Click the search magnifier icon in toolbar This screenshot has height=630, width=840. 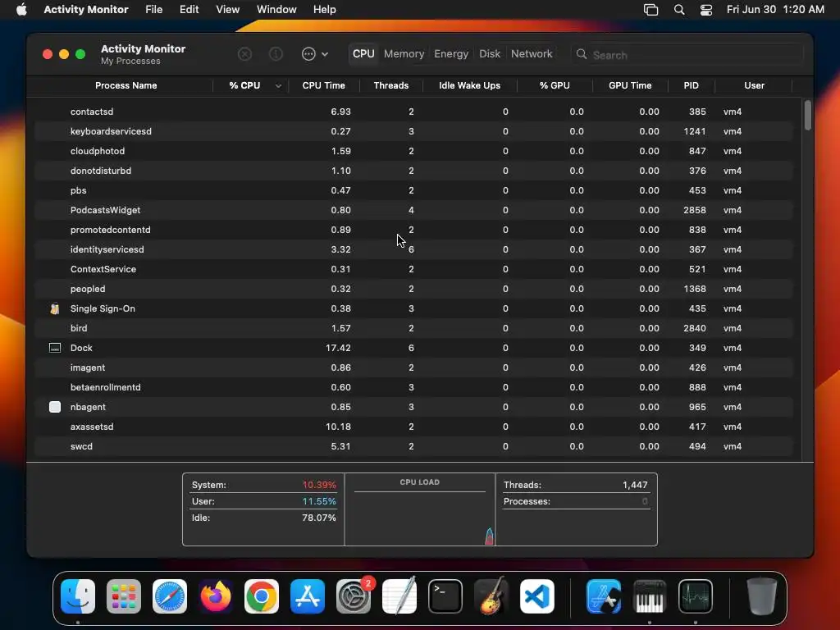point(582,54)
